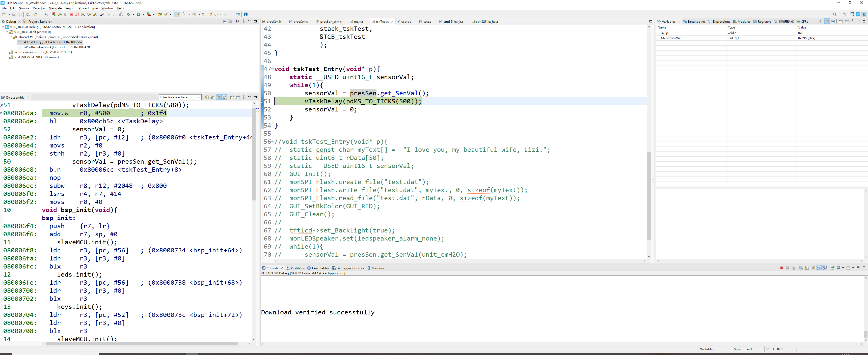This screenshot has width=868, height=355.
Task: Toggle Skip All Breakpoints toolbar icon
Action: tap(46, 14)
